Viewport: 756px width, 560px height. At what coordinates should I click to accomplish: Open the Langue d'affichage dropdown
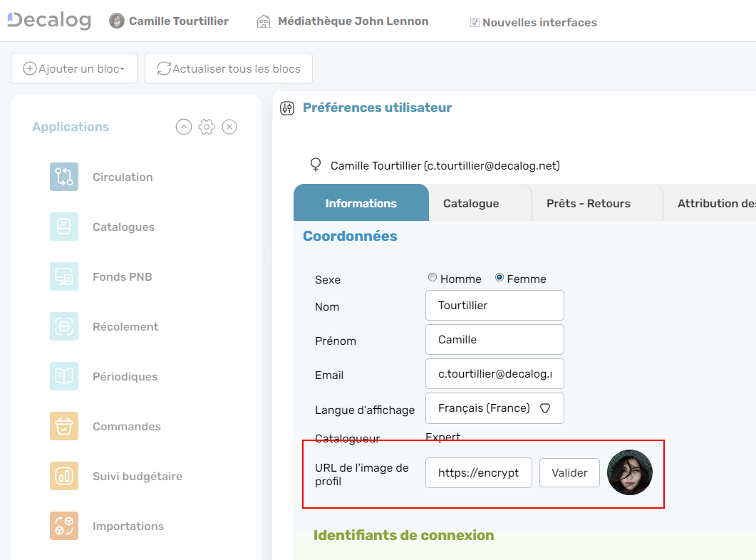point(494,408)
